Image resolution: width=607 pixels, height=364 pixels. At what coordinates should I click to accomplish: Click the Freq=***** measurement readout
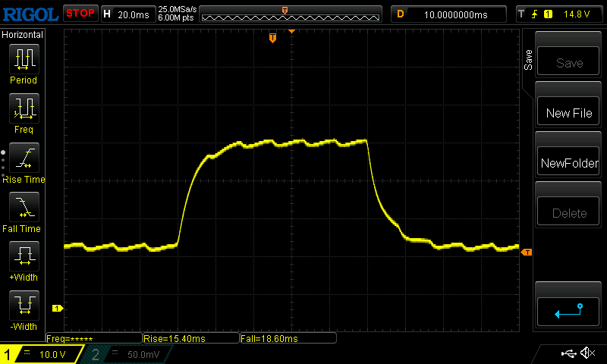[94, 338]
